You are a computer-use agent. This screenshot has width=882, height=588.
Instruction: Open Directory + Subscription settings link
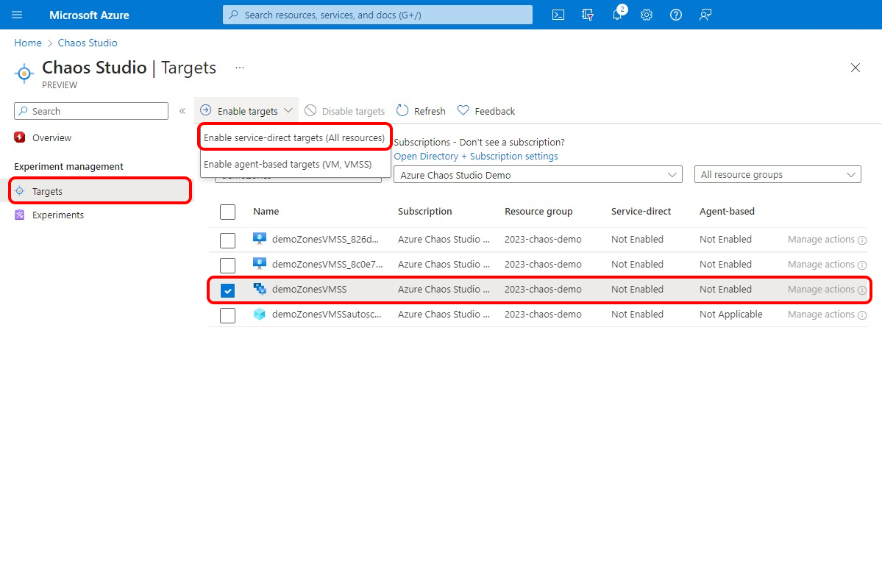(476, 156)
